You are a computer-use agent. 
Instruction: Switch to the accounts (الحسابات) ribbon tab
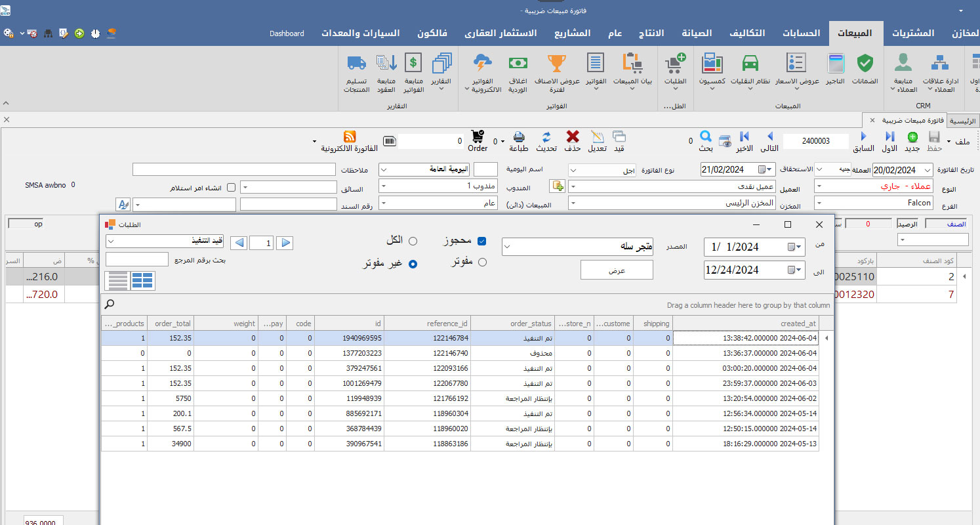pyautogui.click(x=800, y=33)
